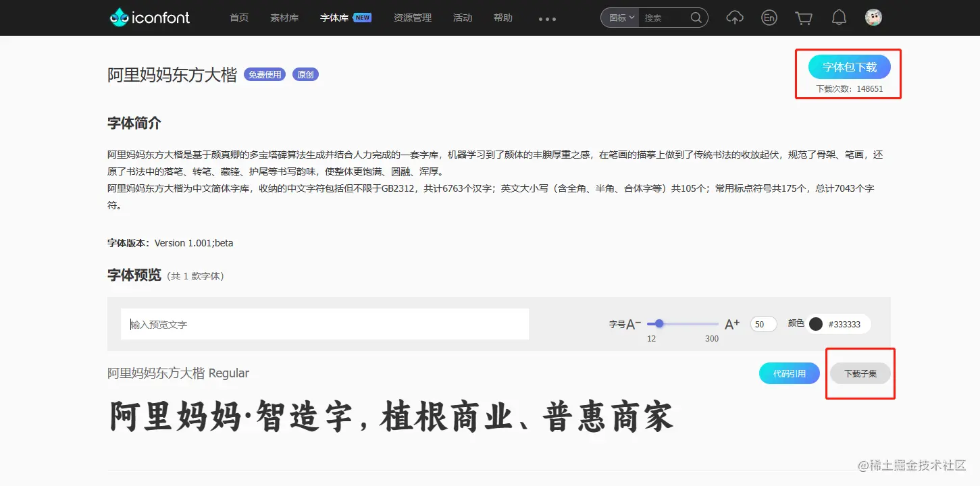Focus the 输入预览文字 preview input
980x486 pixels.
325,325
